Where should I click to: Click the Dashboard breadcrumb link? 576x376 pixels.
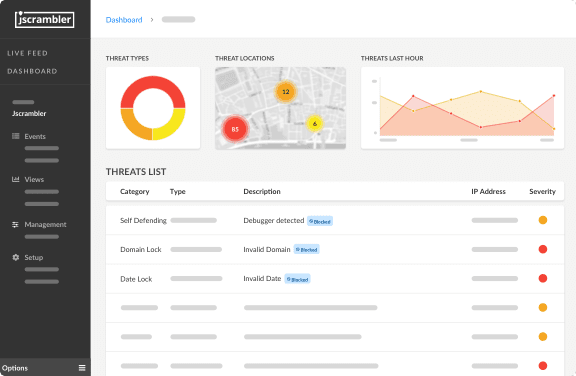pos(124,20)
